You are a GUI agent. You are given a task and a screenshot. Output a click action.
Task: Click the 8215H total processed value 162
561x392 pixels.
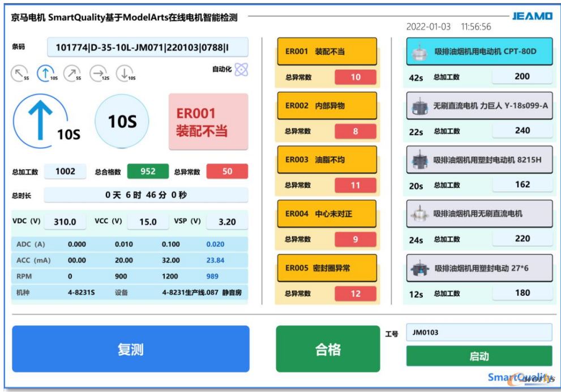523,184
